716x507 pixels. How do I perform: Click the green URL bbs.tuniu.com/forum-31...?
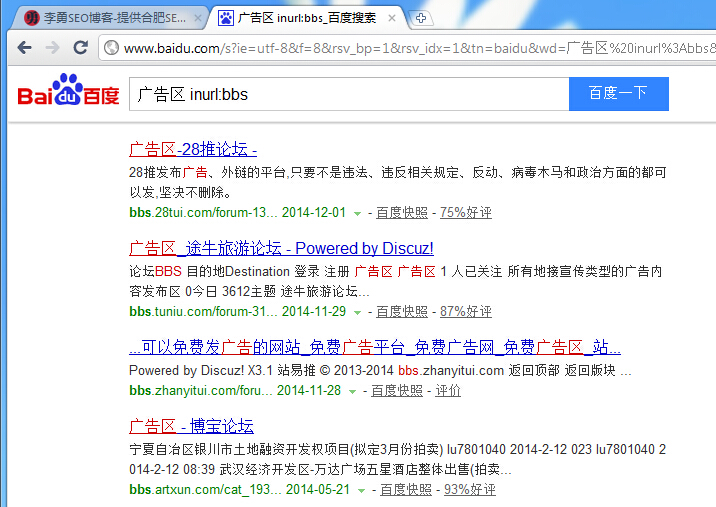[x=203, y=312]
